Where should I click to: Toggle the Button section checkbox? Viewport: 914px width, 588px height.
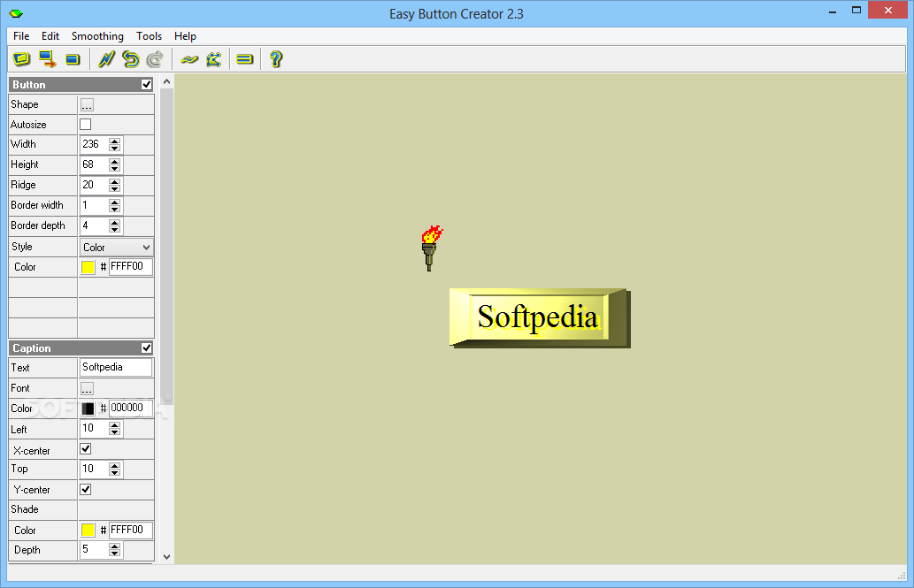click(146, 85)
